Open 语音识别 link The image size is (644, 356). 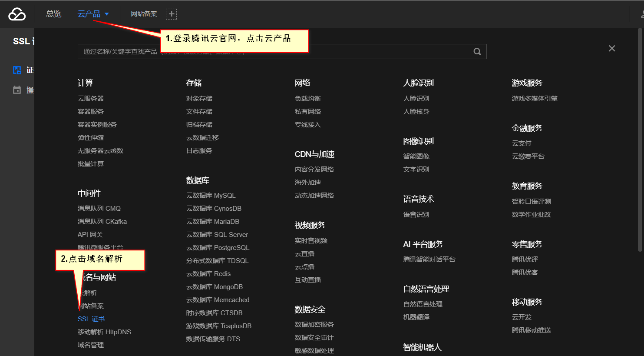tap(416, 215)
